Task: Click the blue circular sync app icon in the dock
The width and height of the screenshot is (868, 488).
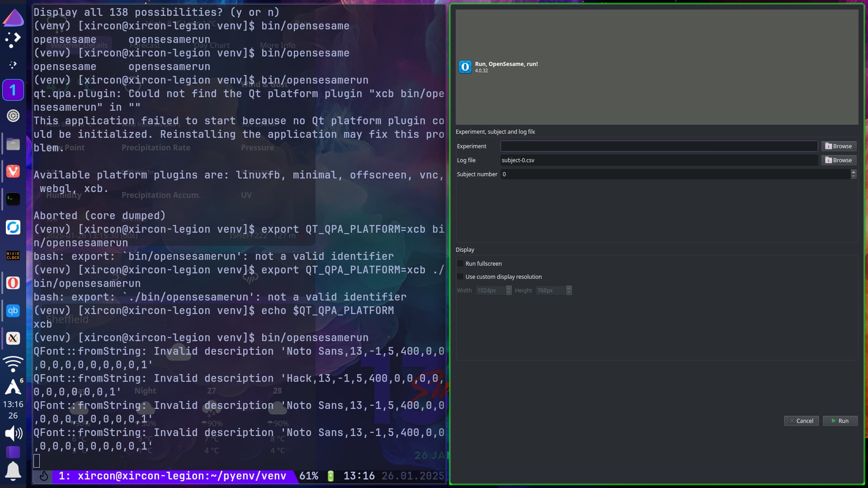Action: tap(13, 227)
